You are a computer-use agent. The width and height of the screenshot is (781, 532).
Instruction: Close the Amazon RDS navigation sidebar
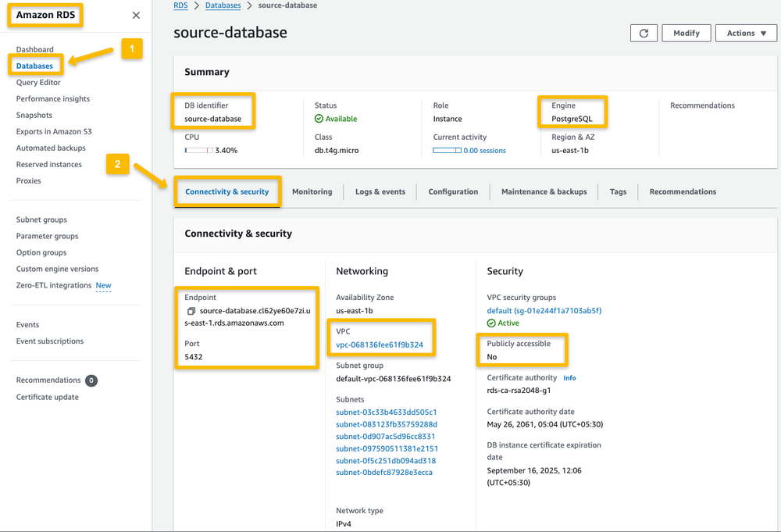[136, 15]
